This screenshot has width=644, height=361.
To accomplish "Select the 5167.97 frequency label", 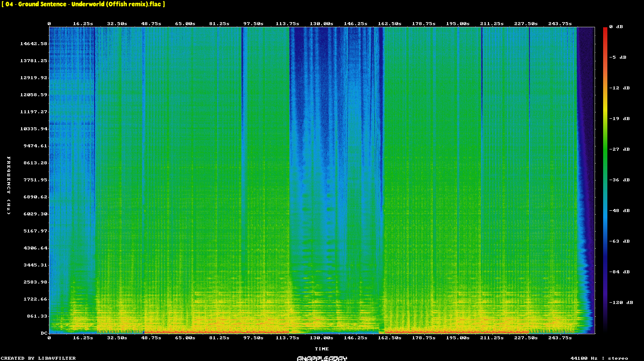I will [35, 231].
